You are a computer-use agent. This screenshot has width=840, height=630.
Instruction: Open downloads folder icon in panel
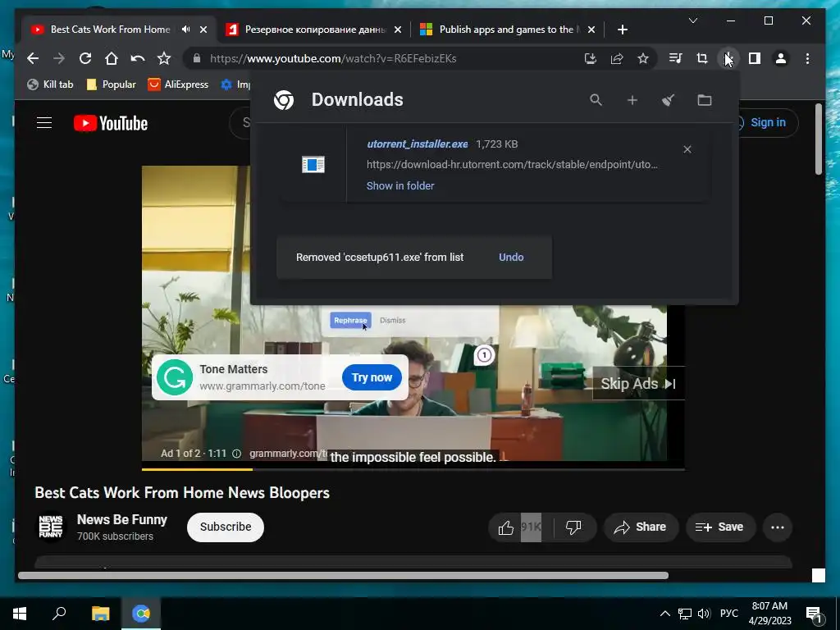705,100
